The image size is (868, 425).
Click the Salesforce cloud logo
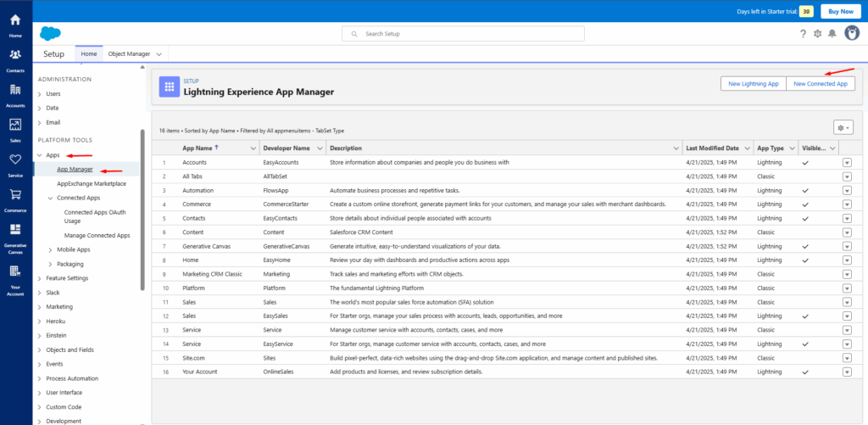[50, 34]
